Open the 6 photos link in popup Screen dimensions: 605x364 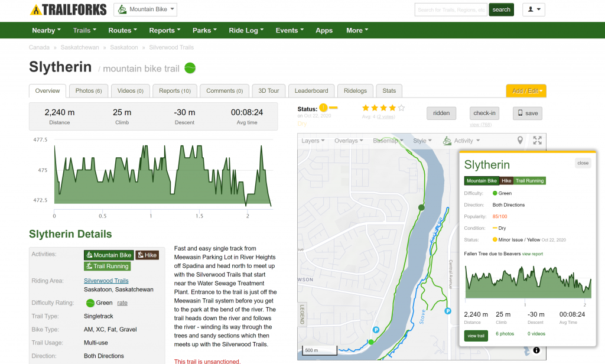(505, 334)
